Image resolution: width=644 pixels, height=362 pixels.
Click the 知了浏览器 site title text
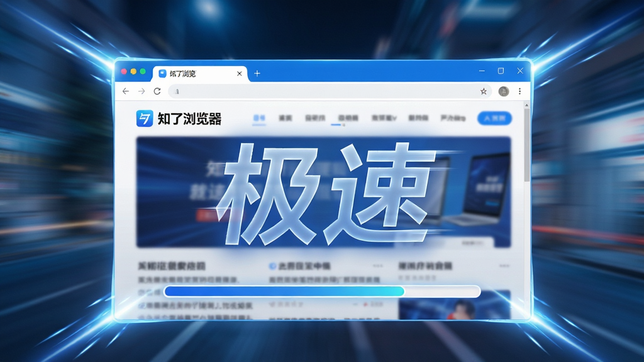[x=189, y=119]
